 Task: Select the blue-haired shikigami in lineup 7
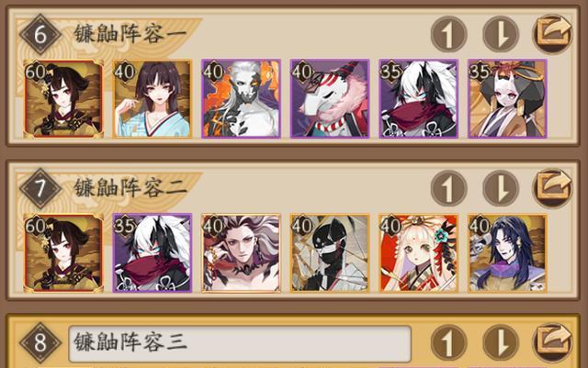(507, 253)
